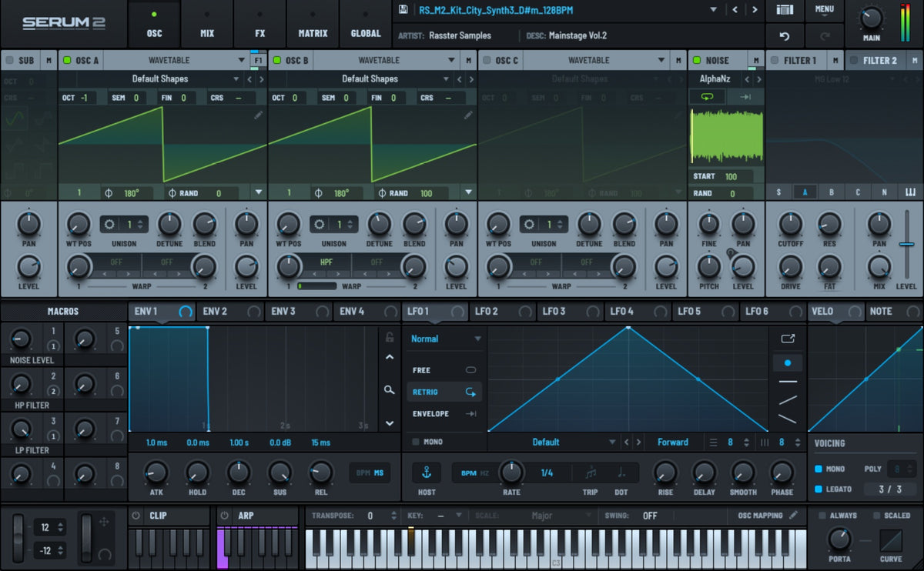
Task: Select the LFO point draw tool
Action: [x=787, y=362]
